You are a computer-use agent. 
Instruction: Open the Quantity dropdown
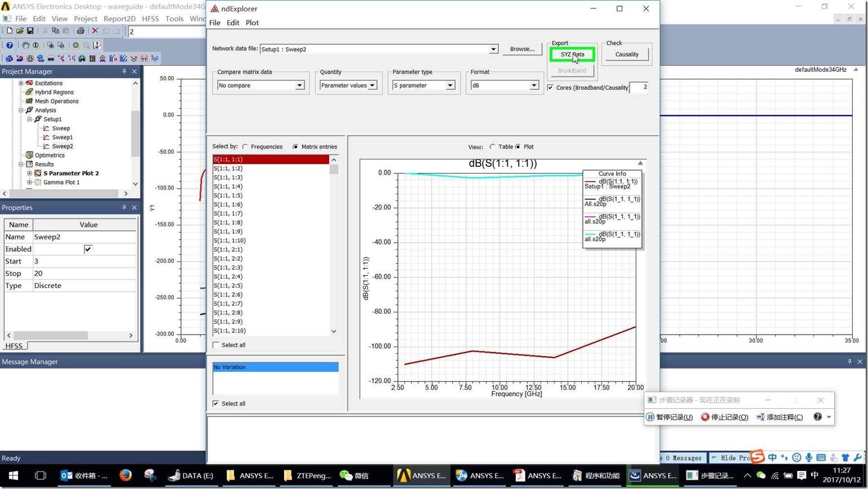tap(372, 86)
